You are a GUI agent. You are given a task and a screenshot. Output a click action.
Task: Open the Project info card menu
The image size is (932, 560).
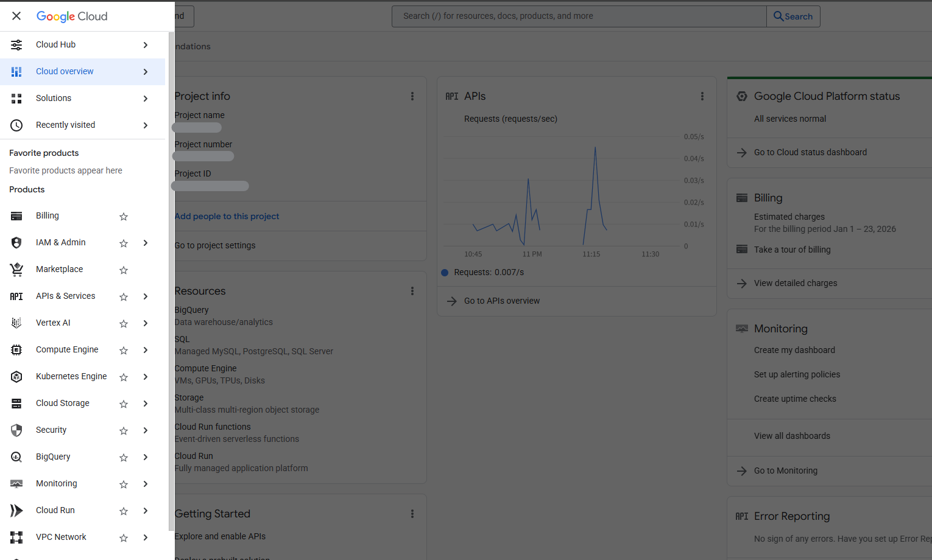pyautogui.click(x=412, y=96)
